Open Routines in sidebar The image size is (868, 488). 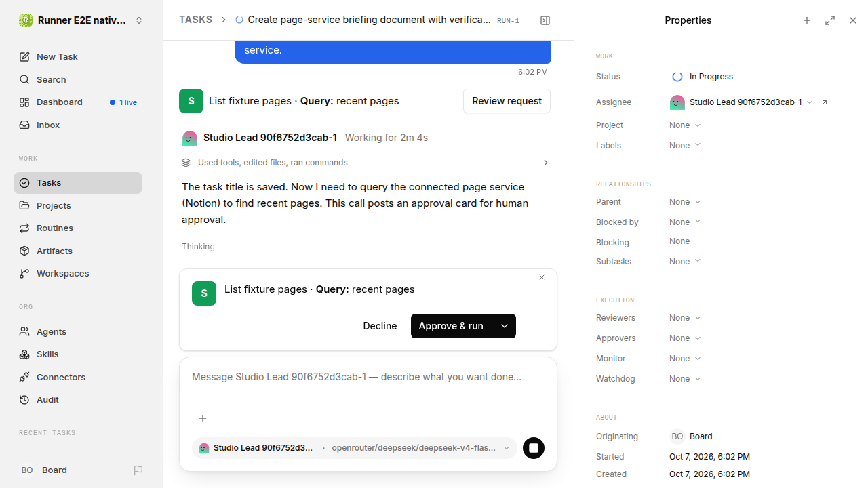78,228
